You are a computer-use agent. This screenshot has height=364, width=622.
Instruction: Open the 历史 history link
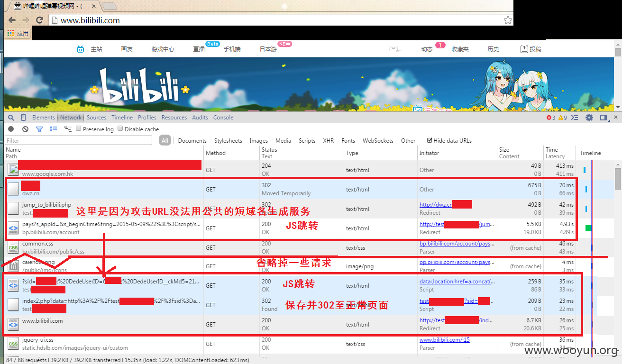493,49
